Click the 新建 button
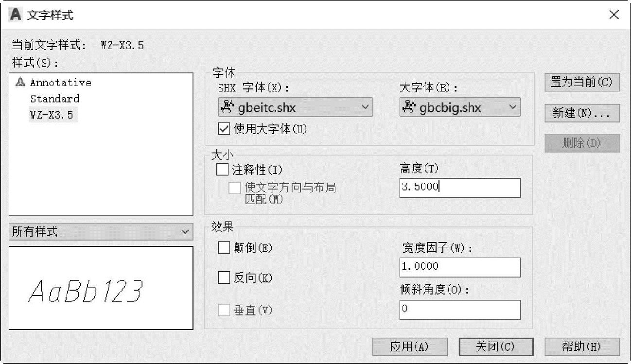 (x=582, y=113)
